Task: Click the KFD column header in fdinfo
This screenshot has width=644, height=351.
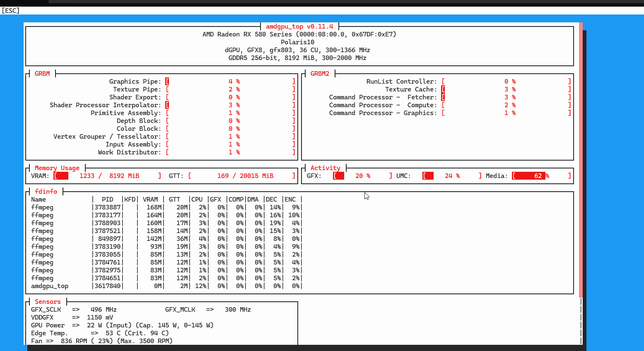Action: coord(130,200)
